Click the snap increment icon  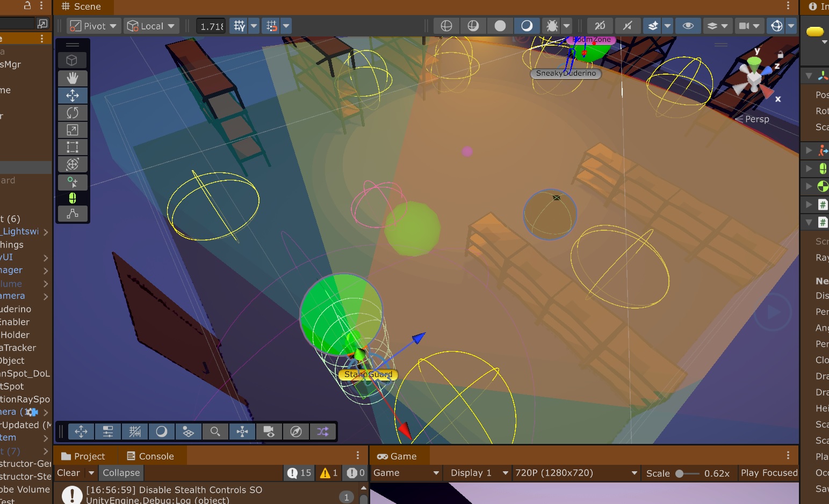[272, 26]
